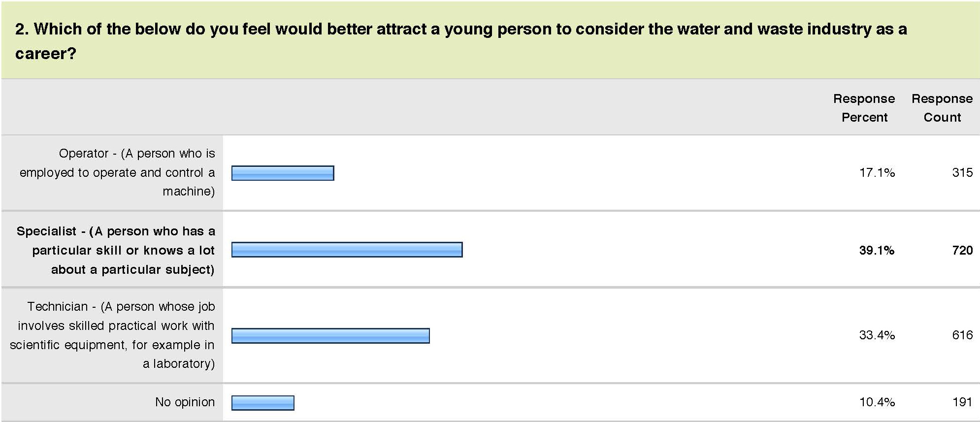The image size is (980, 422).
Task: Click the question 2 title text
Action: (x=460, y=30)
